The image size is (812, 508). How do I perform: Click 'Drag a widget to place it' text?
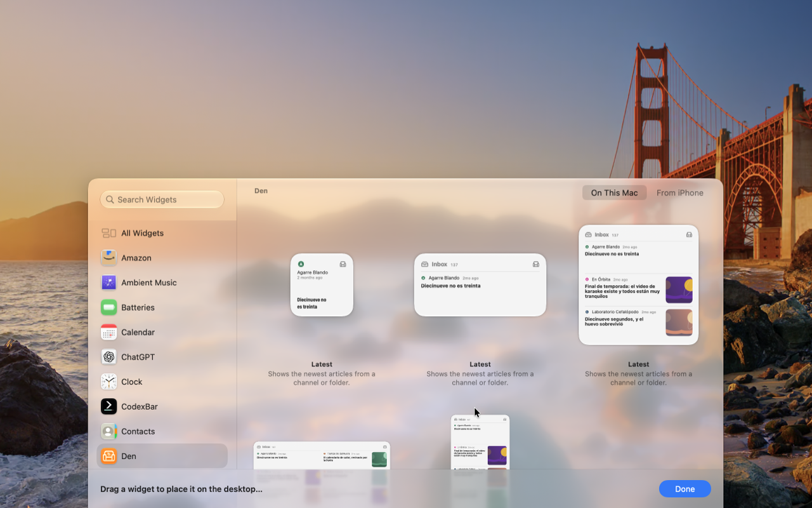click(x=181, y=489)
